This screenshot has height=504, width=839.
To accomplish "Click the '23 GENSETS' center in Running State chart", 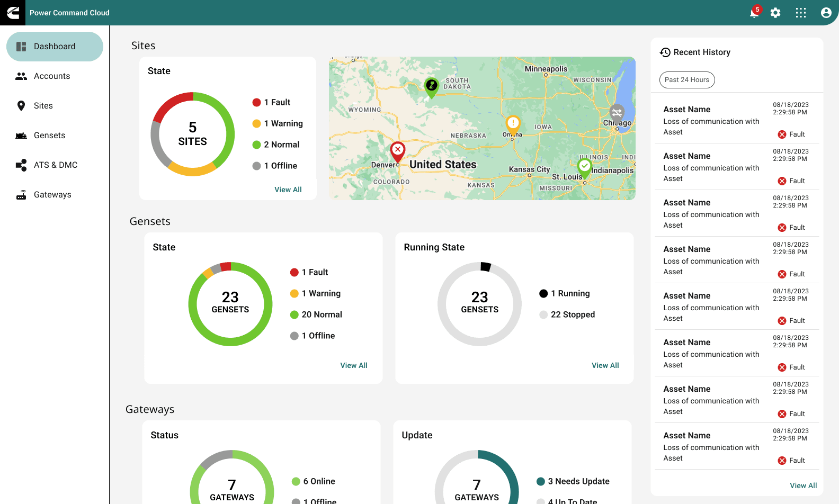I will [480, 303].
